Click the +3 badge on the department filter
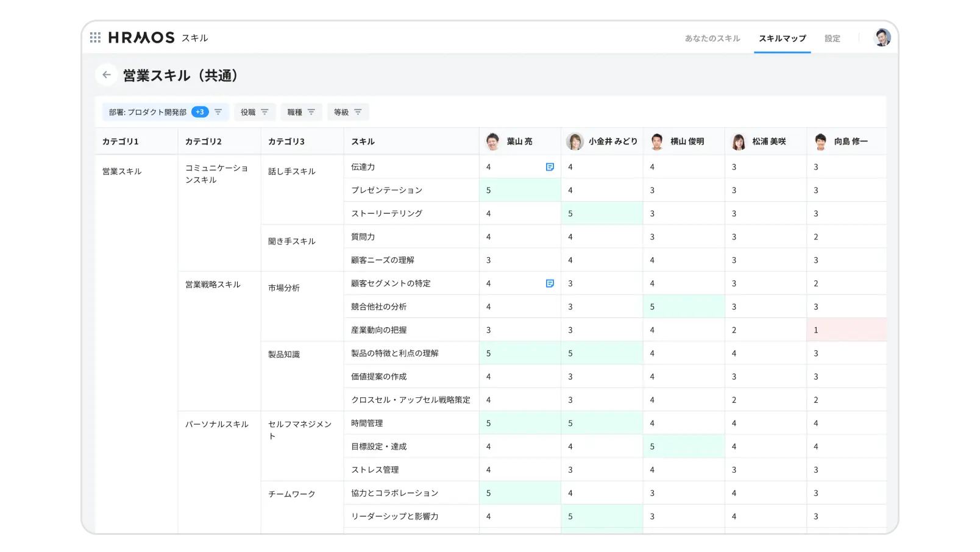The height and width of the screenshot is (552, 980). 199,111
